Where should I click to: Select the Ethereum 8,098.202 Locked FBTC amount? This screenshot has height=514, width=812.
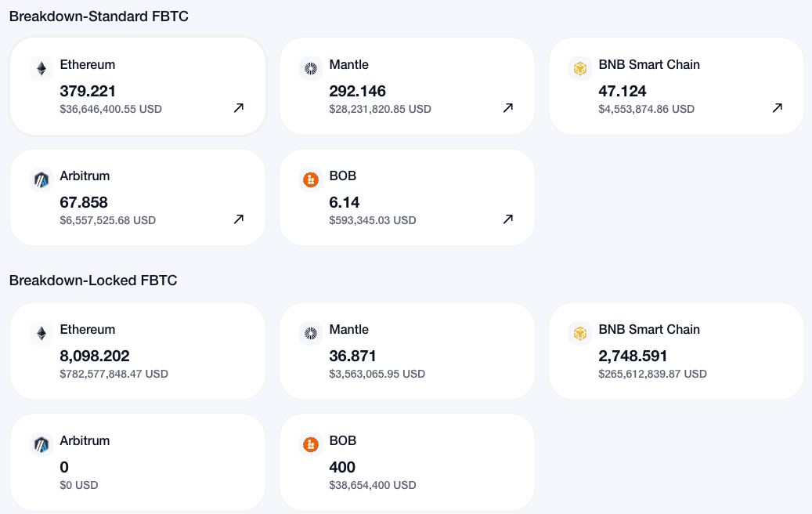tap(95, 356)
